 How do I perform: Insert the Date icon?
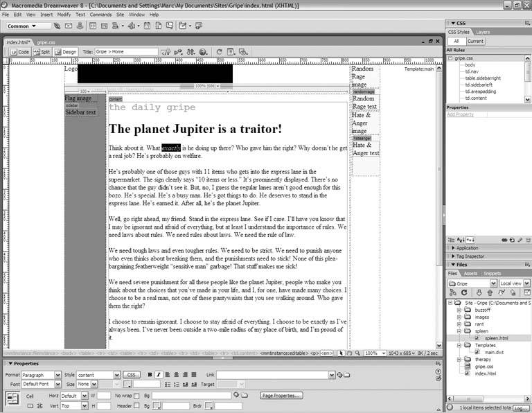pos(147,26)
